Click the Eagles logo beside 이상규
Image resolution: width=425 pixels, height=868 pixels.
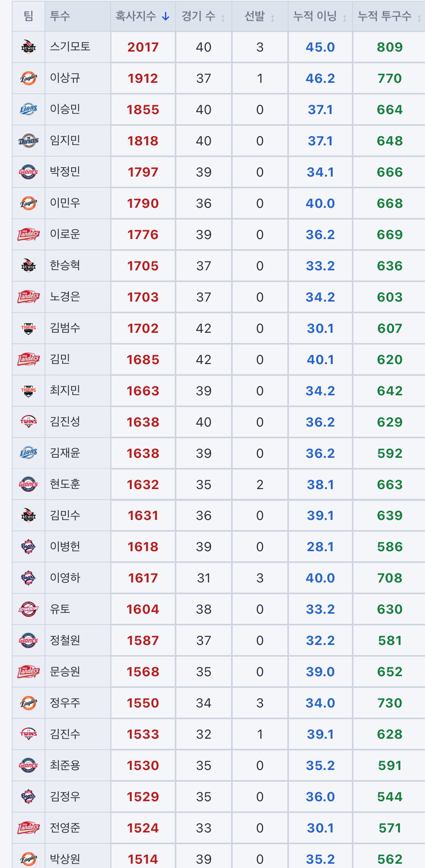[29, 78]
